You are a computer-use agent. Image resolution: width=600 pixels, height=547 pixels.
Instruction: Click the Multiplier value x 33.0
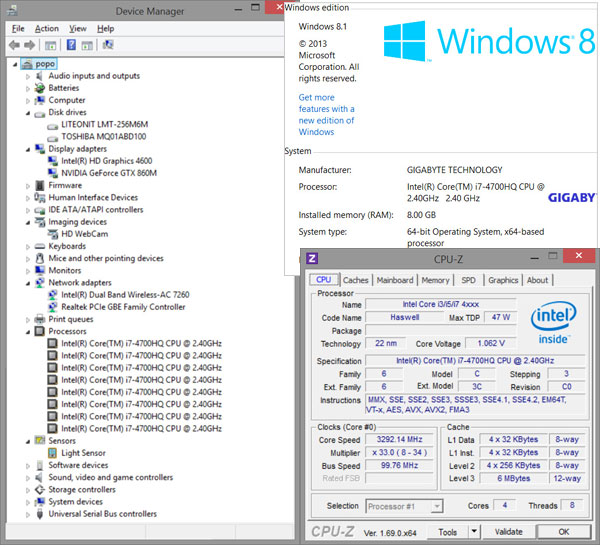(399, 452)
